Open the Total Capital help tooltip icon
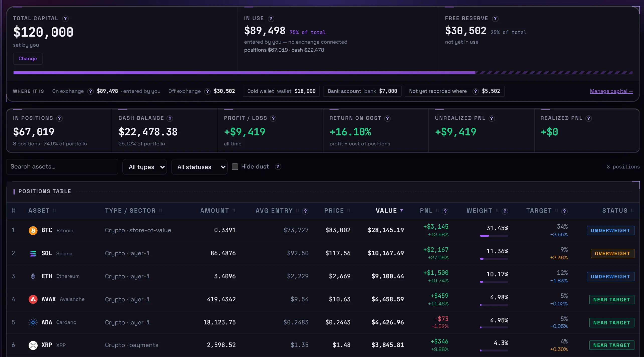The width and height of the screenshot is (644, 357). (65, 19)
